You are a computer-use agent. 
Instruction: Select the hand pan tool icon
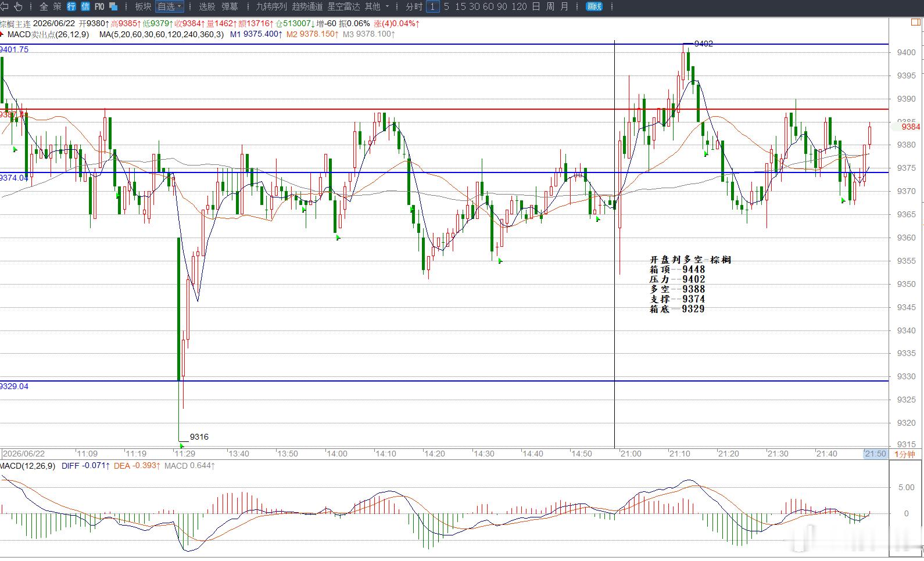(19, 6)
